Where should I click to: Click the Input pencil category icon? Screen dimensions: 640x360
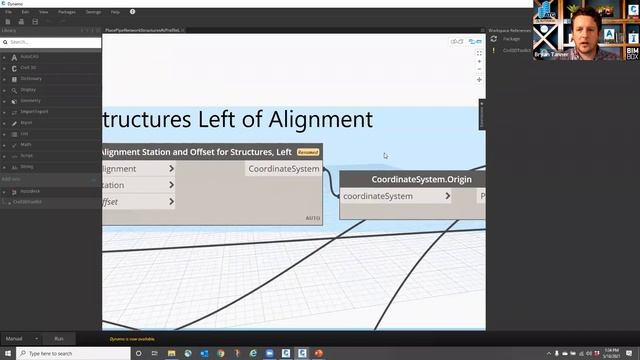coord(14,123)
